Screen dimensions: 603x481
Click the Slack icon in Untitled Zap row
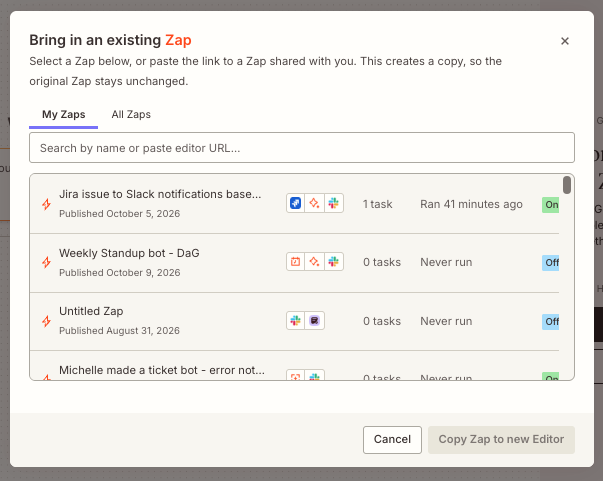point(295,321)
